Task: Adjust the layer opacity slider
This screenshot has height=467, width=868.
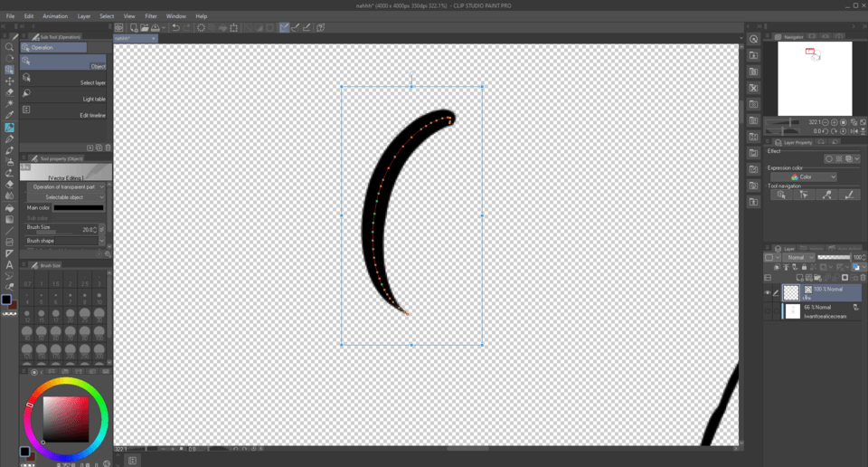Action: 834,258
